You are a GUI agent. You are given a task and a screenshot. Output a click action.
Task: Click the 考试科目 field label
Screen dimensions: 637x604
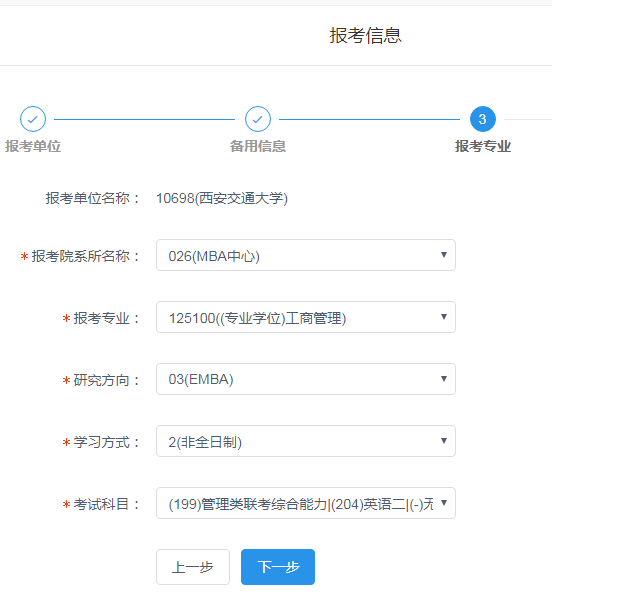(x=107, y=505)
